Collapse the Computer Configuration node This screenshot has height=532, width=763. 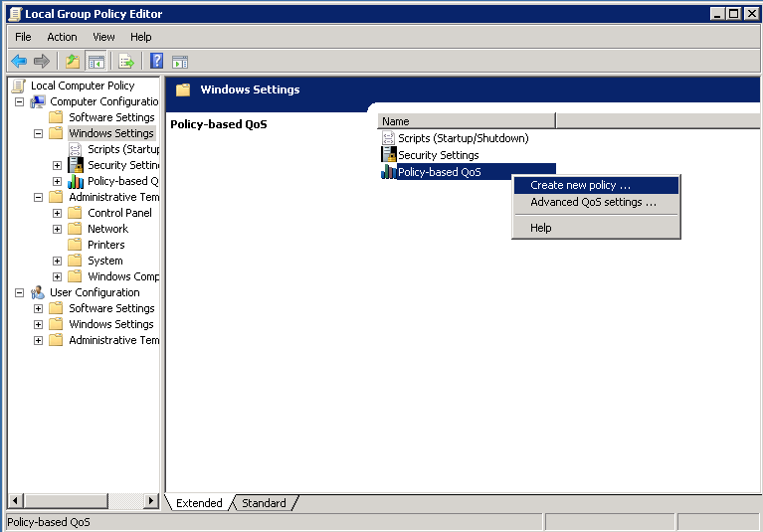coord(20,102)
